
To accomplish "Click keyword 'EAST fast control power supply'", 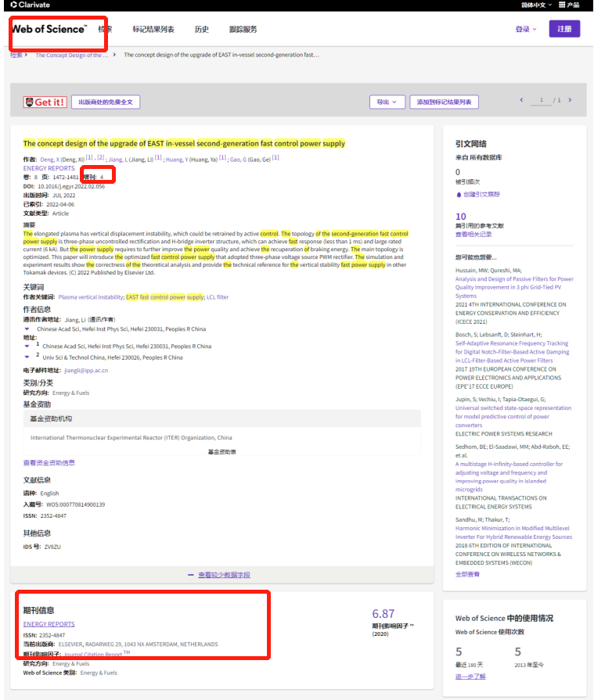I will pyautogui.click(x=165, y=297).
